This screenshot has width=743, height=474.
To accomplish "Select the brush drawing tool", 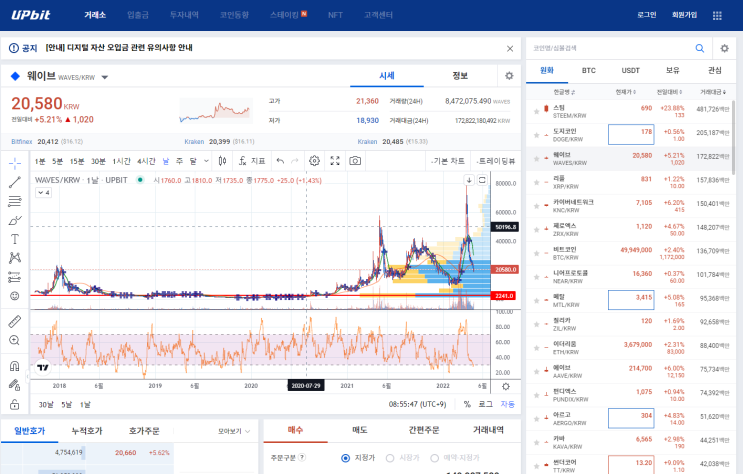I will [15, 220].
